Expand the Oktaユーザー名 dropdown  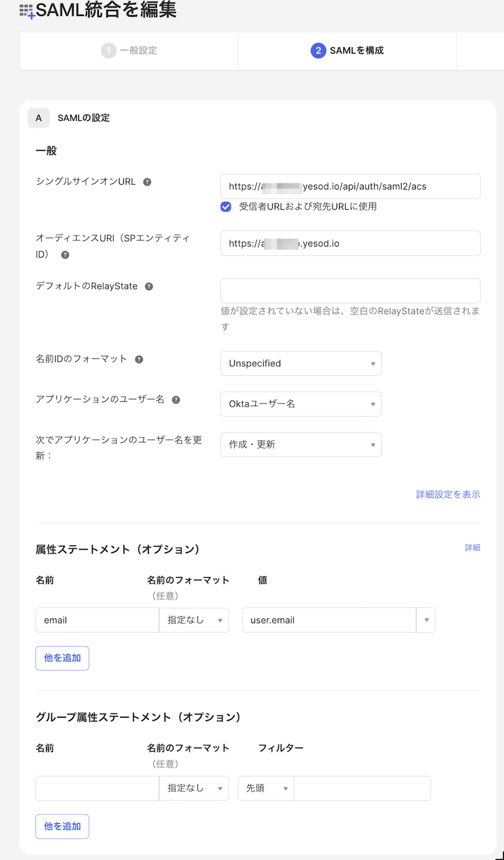pyautogui.click(x=300, y=404)
